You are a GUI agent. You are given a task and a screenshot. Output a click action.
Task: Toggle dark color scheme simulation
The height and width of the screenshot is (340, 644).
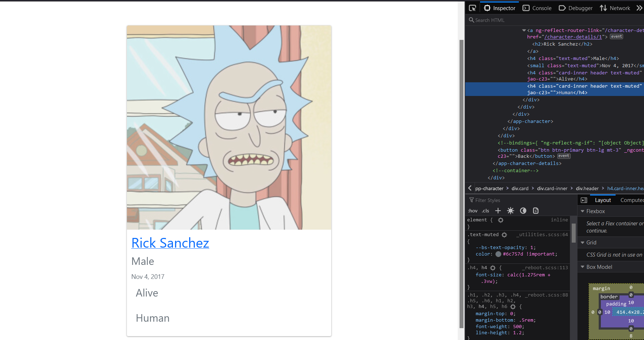523,211
